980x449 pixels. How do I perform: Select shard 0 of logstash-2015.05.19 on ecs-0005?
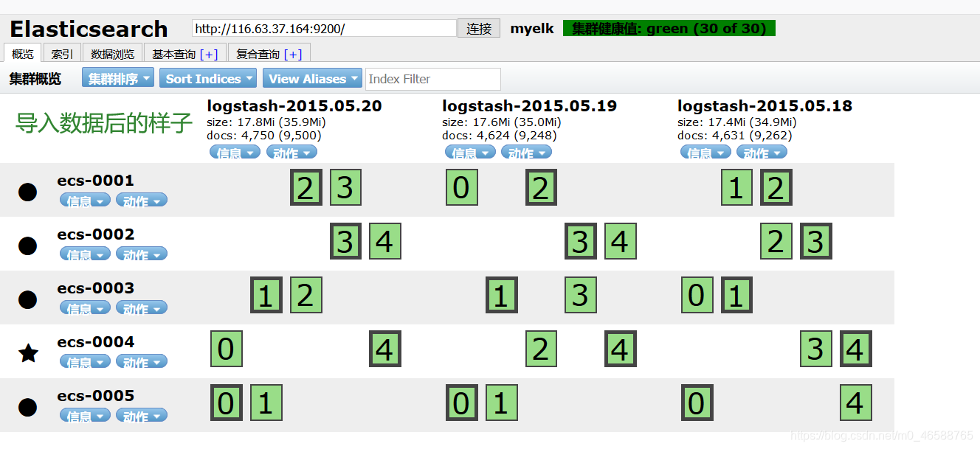point(462,403)
